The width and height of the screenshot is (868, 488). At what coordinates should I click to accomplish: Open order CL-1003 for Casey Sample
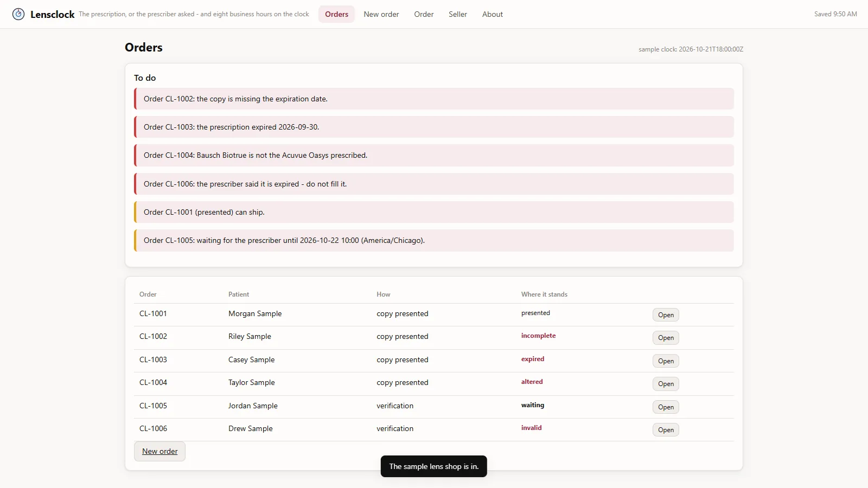[666, 361]
